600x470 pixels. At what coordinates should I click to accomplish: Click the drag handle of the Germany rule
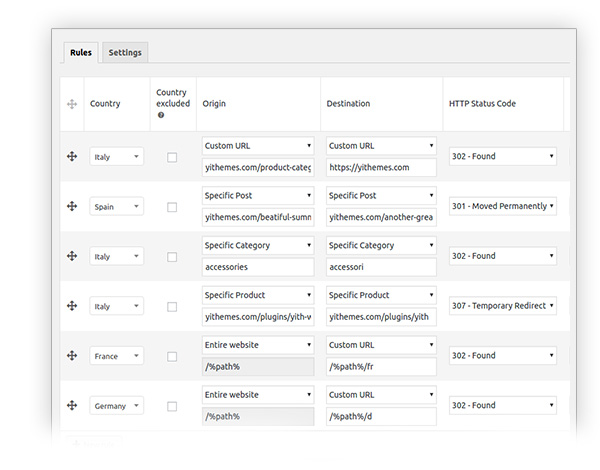pyautogui.click(x=72, y=405)
